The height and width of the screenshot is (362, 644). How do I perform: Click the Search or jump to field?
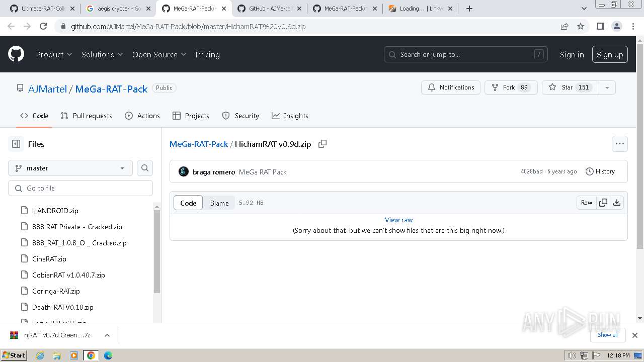pyautogui.click(x=466, y=54)
